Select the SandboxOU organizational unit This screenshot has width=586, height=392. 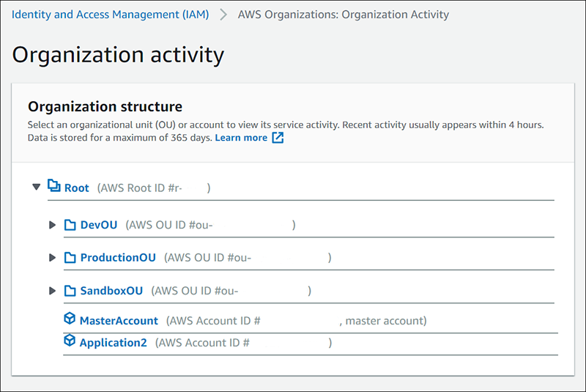[111, 291]
